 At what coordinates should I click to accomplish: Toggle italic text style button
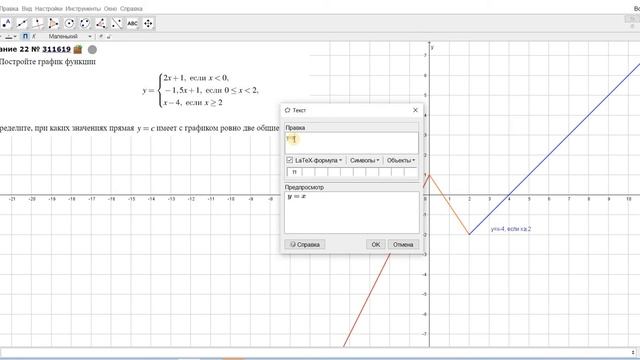tap(34, 36)
